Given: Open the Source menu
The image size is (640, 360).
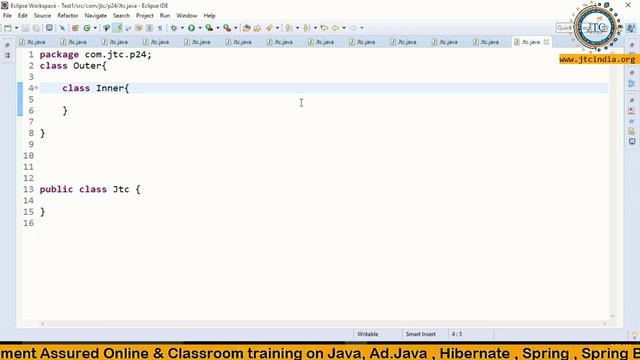Looking at the screenshot, I should click(x=42, y=16).
